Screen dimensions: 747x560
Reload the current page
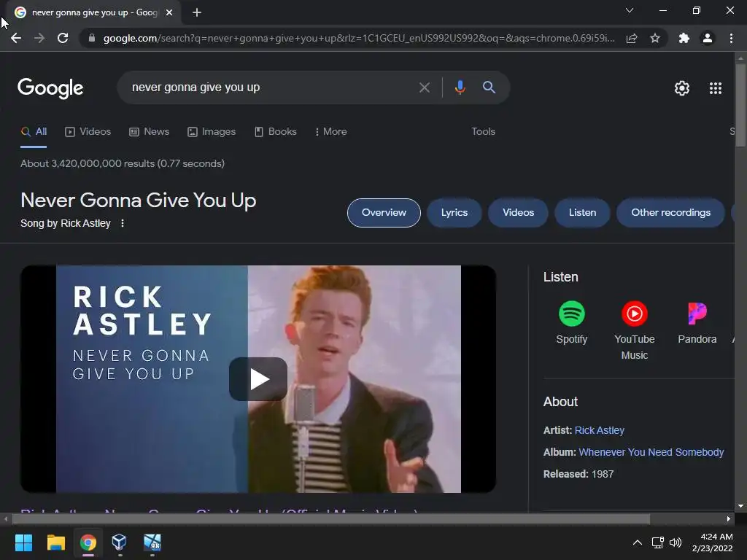63,38
